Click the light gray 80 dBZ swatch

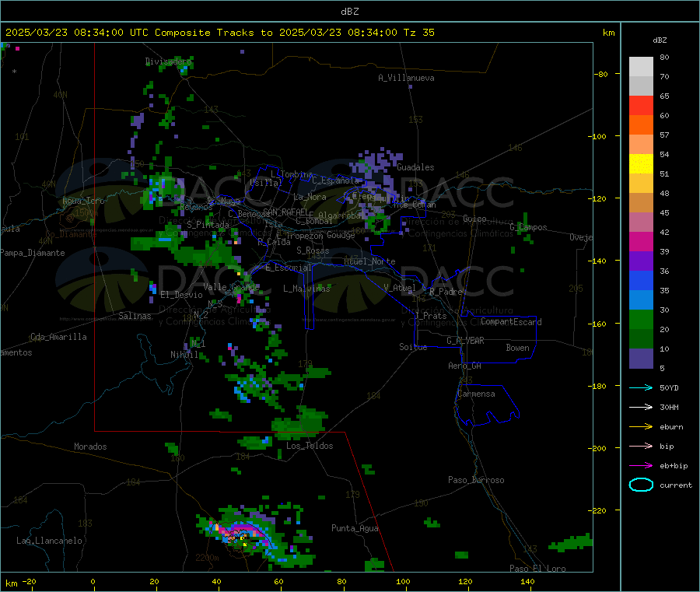click(641, 67)
